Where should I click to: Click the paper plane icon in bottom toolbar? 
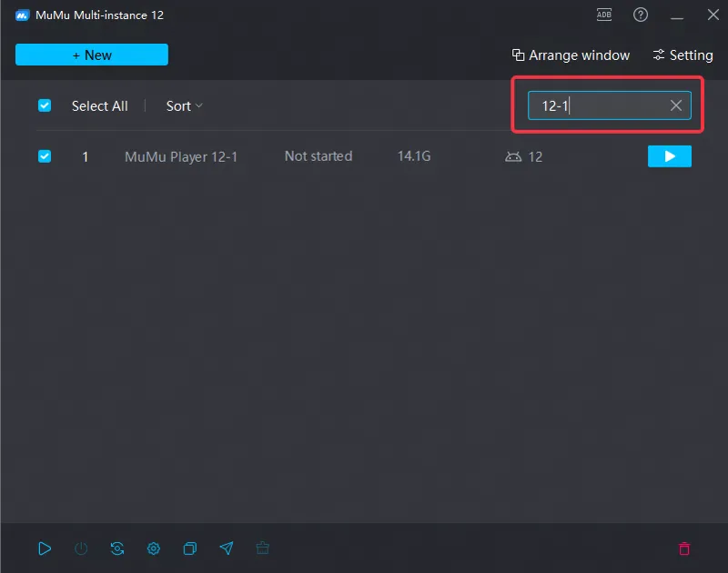[226, 548]
